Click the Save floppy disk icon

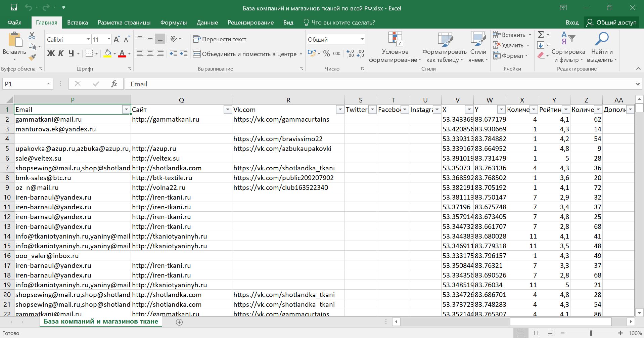pos(14,7)
